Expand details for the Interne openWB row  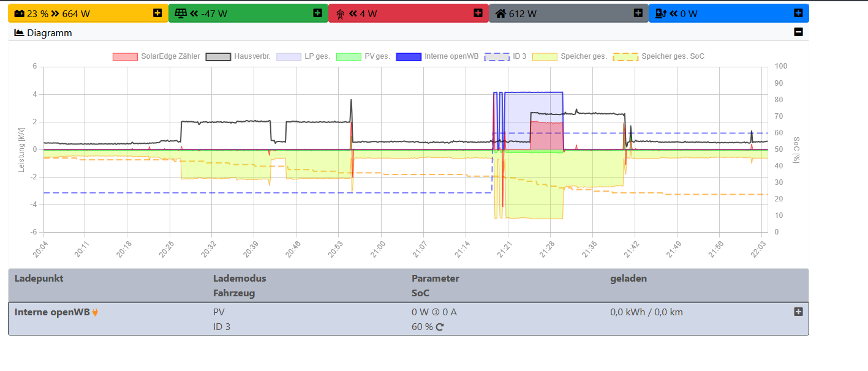click(x=798, y=312)
